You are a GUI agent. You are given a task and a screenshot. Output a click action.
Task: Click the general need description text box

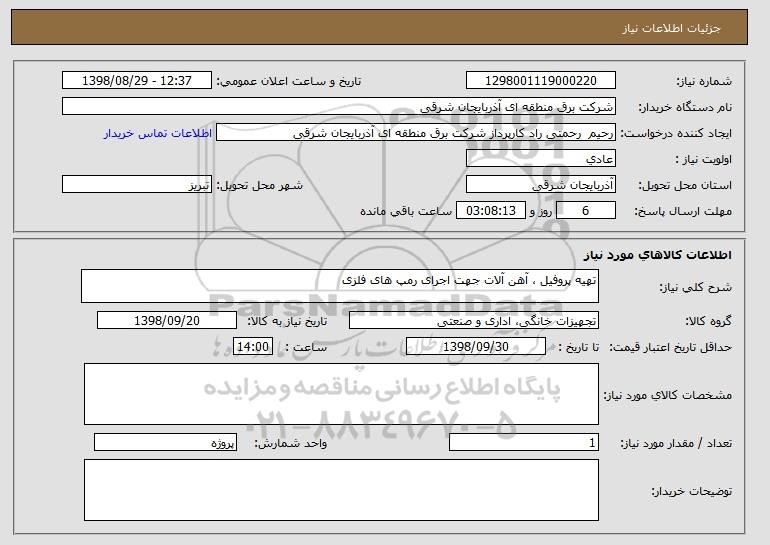pyautogui.click(x=340, y=286)
